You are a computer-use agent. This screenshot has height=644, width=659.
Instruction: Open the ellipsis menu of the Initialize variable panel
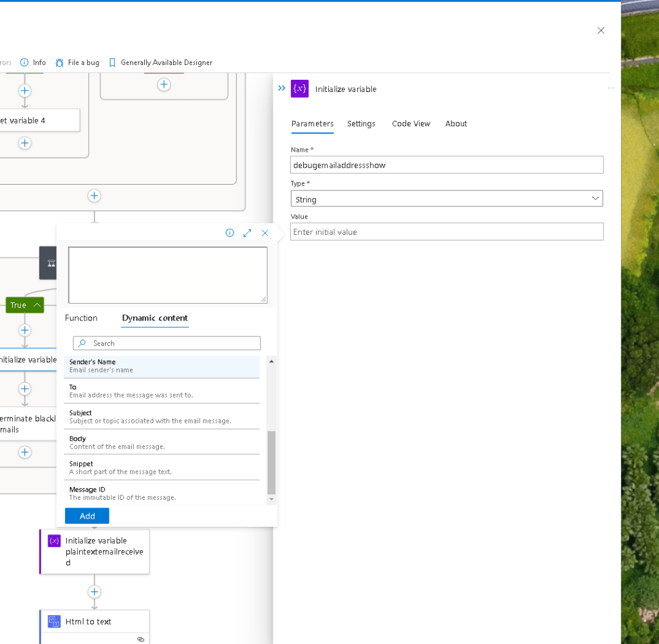(611, 88)
